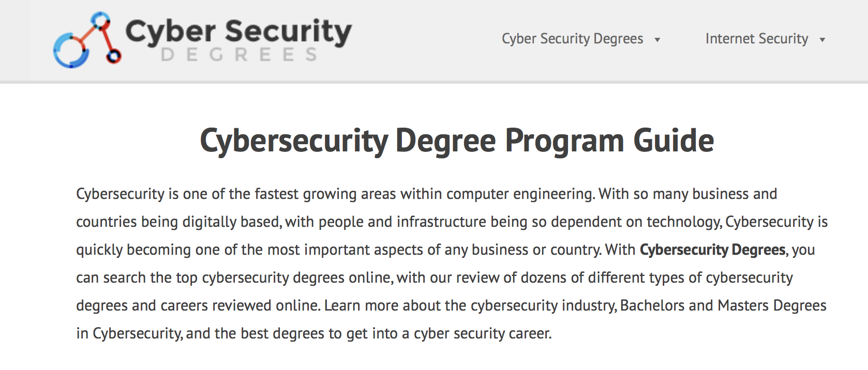Open the Cyber Security Degrees menu
This screenshot has width=868, height=370.
coord(573,39)
